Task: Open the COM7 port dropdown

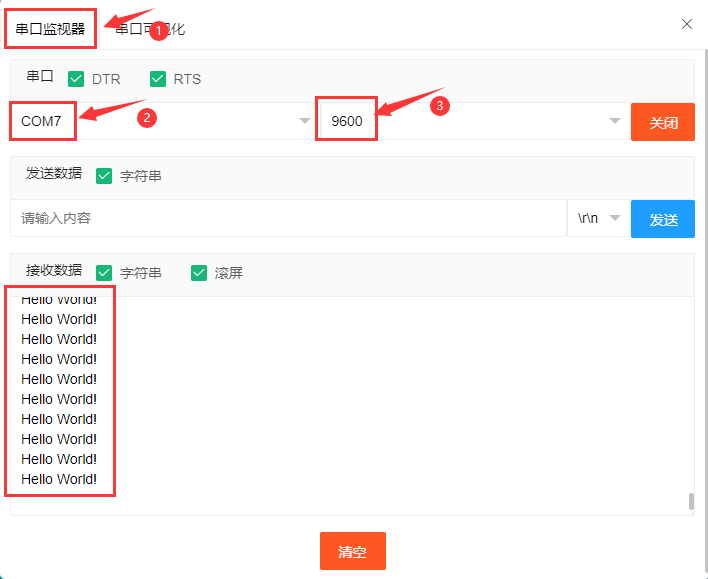Action: pos(162,121)
